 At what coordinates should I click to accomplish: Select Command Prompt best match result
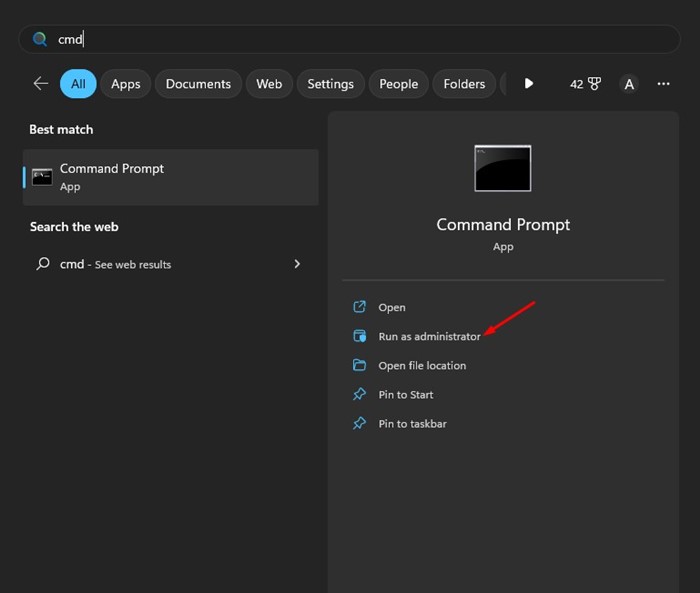[170, 177]
